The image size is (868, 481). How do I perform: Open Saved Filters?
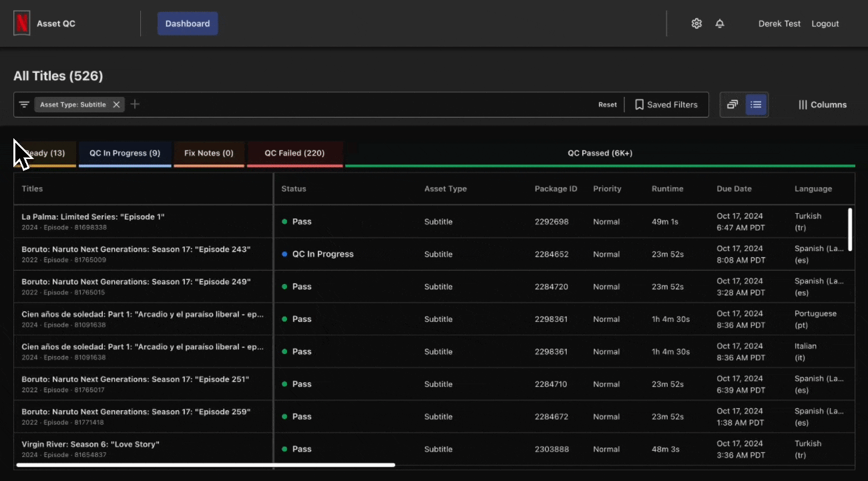click(x=666, y=104)
